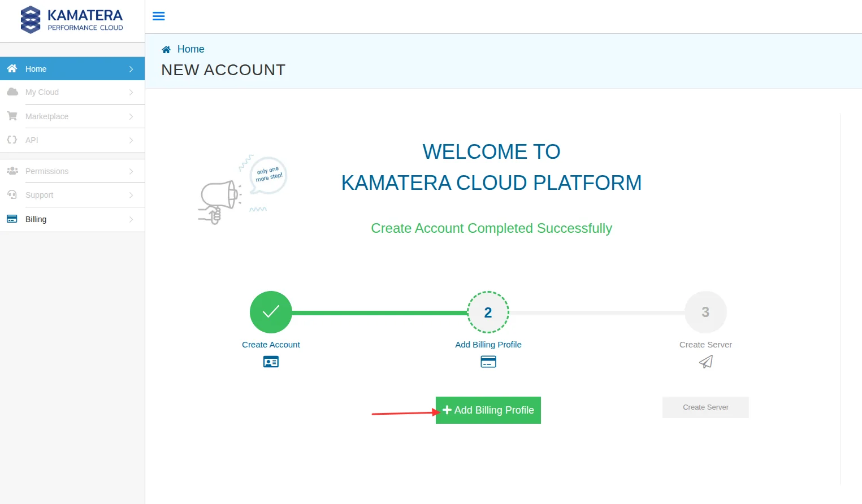Click the green checkmark step circle
862x504 pixels.
271,312
